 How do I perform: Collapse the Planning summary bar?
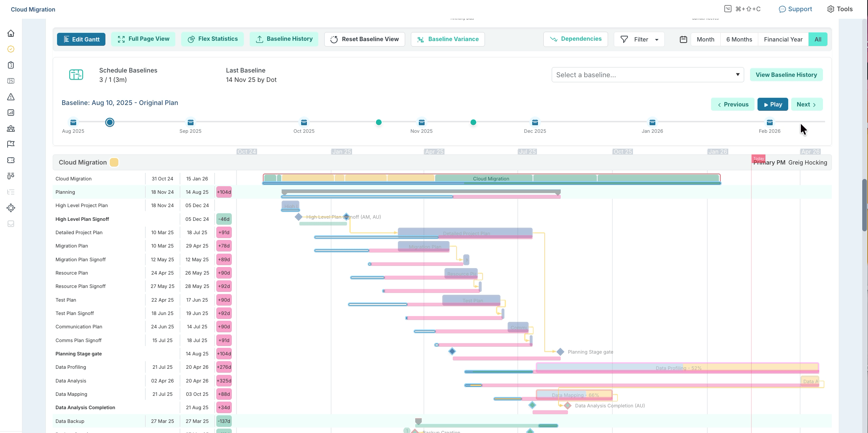[x=421, y=192]
